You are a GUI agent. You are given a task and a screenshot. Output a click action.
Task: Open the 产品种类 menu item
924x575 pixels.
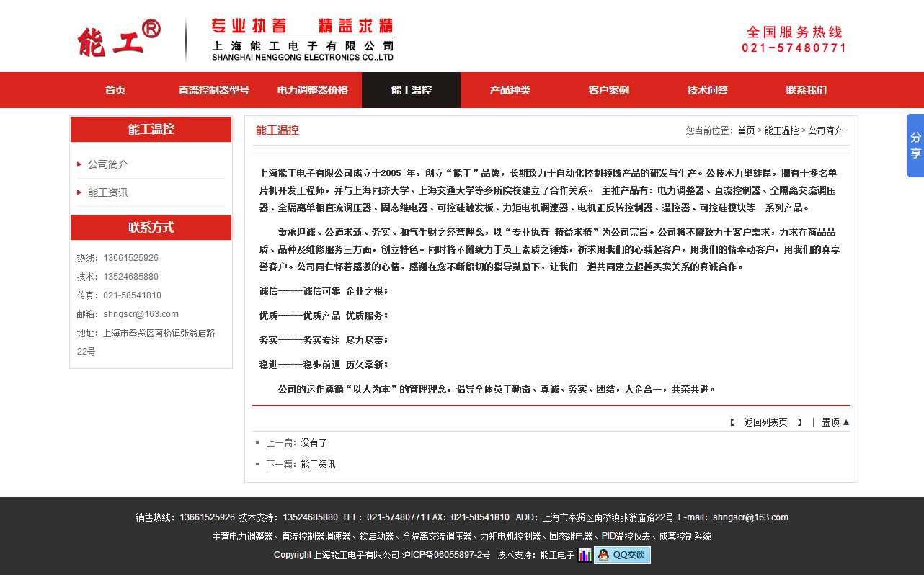click(x=510, y=90)
